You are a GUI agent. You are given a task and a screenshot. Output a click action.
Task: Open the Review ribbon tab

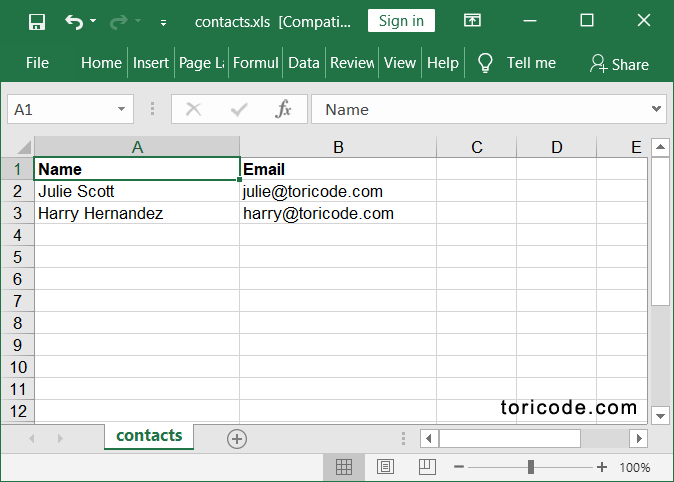click(x=352, y=63)
